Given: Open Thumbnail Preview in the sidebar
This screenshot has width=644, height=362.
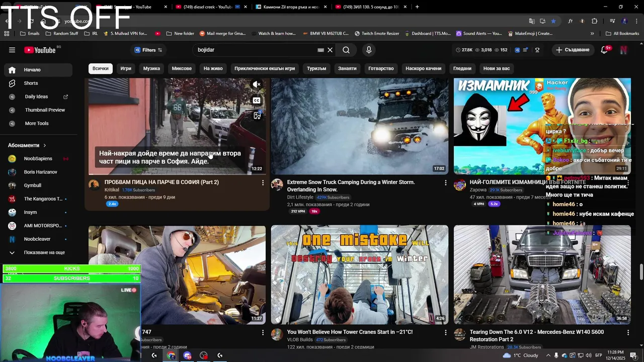Looking at the screenshot, I should [x=38, y=110].
